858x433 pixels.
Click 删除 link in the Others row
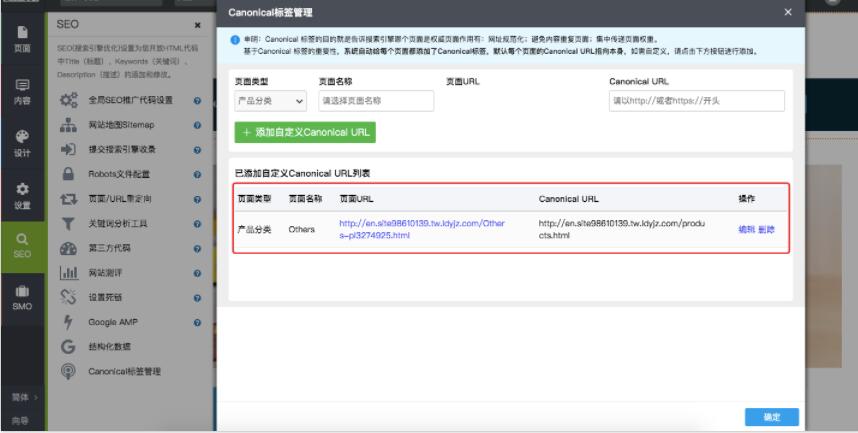(x=766, y=229)
